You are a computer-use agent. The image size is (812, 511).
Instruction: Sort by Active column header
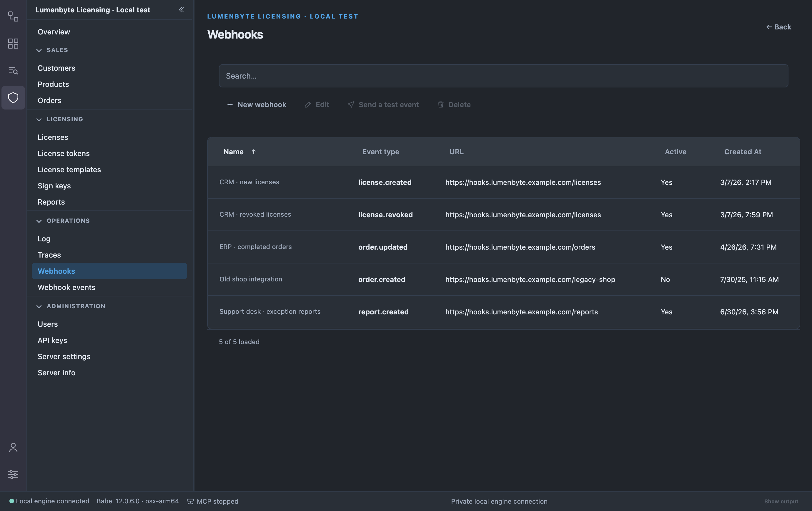tap(675, 151)
